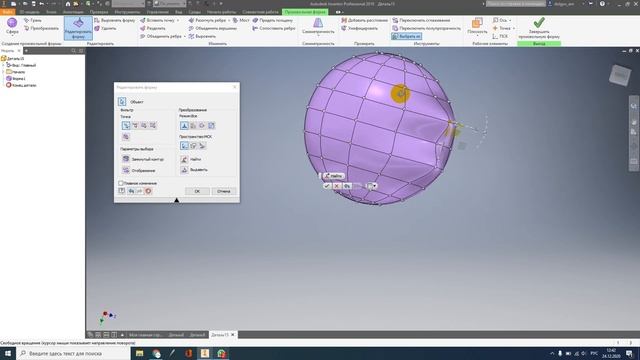Check the Плавное изменение checkbox
The height and width of the screenshot is (360, 640).
coord(121,183)
